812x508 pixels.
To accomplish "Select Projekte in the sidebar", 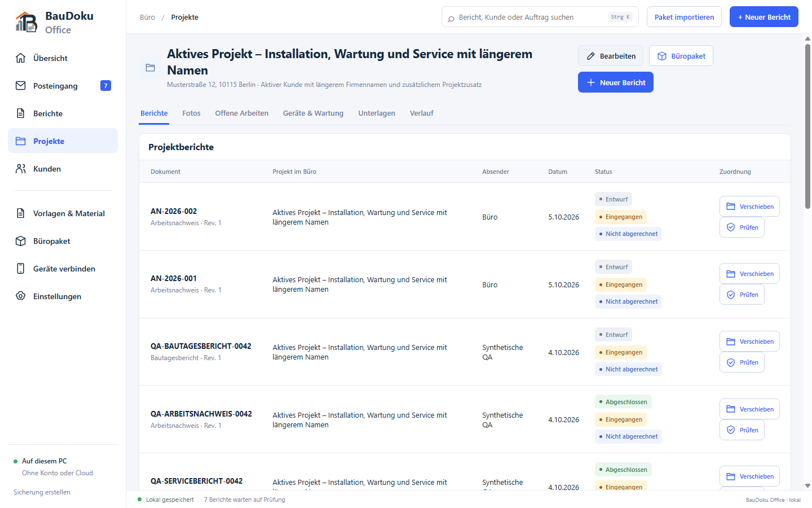I will 63,141.
